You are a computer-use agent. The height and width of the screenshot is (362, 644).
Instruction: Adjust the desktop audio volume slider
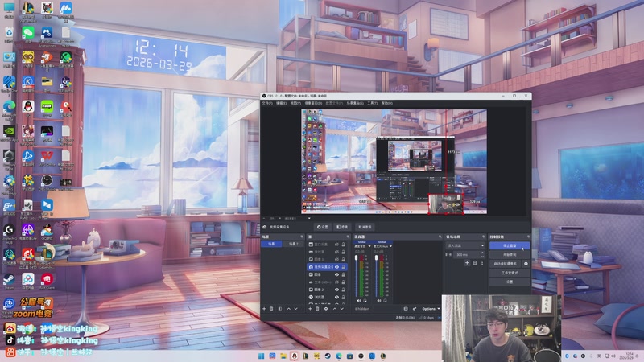(356, 276)
